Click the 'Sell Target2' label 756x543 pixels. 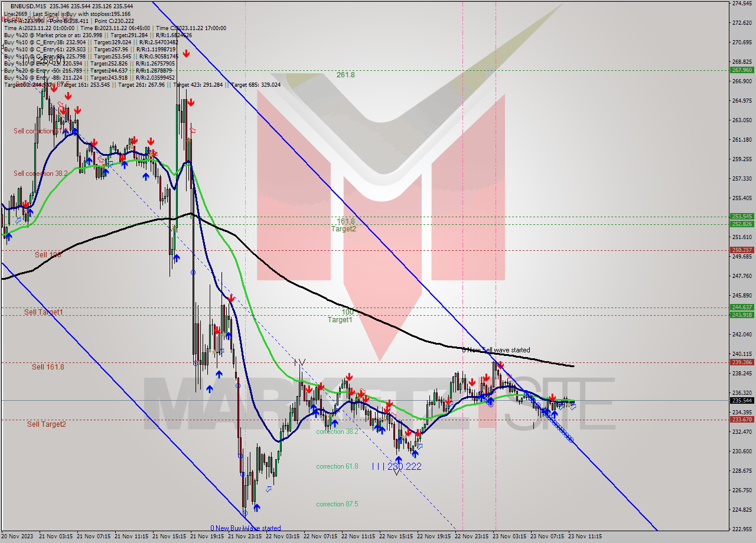[x=47, y=424]
